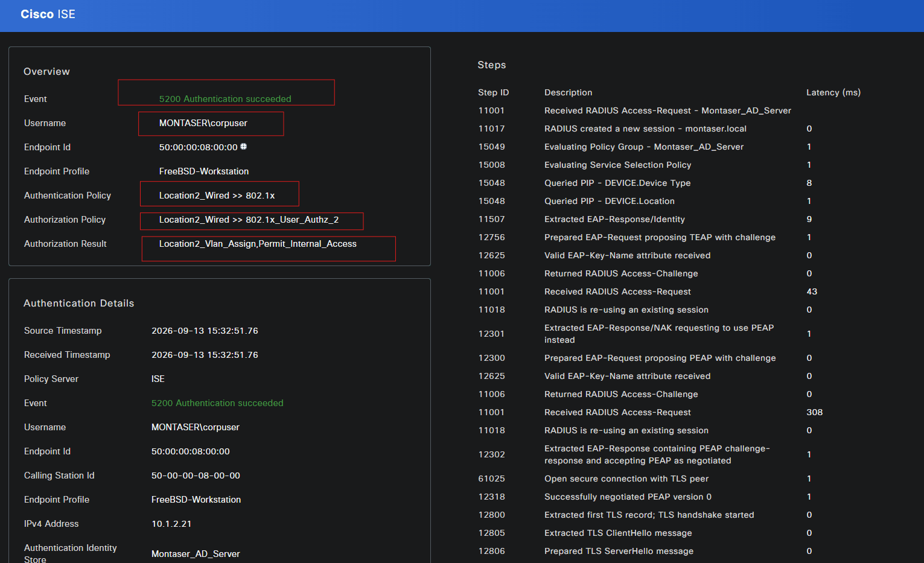Select Policy Server value 'ISE'
The image size is (924, 563).
[158, 379]
